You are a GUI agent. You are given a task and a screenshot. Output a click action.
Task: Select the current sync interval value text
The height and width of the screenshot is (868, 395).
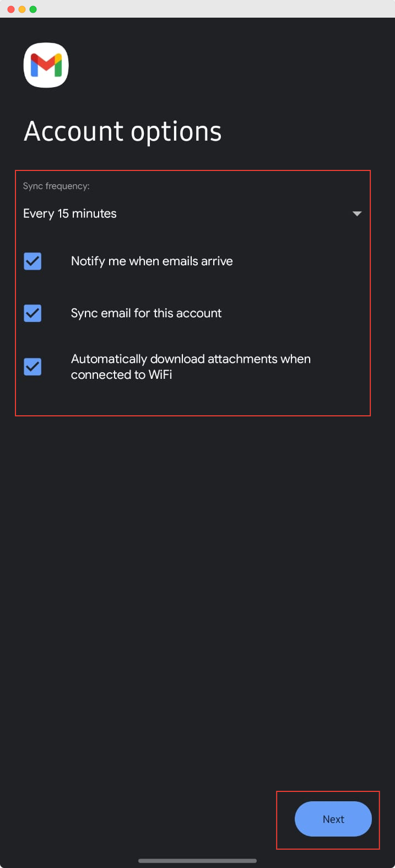coord(70,213)
